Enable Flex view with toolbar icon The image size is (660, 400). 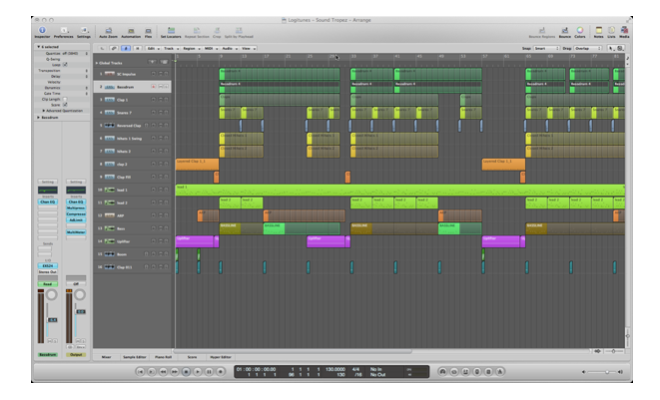148,32
